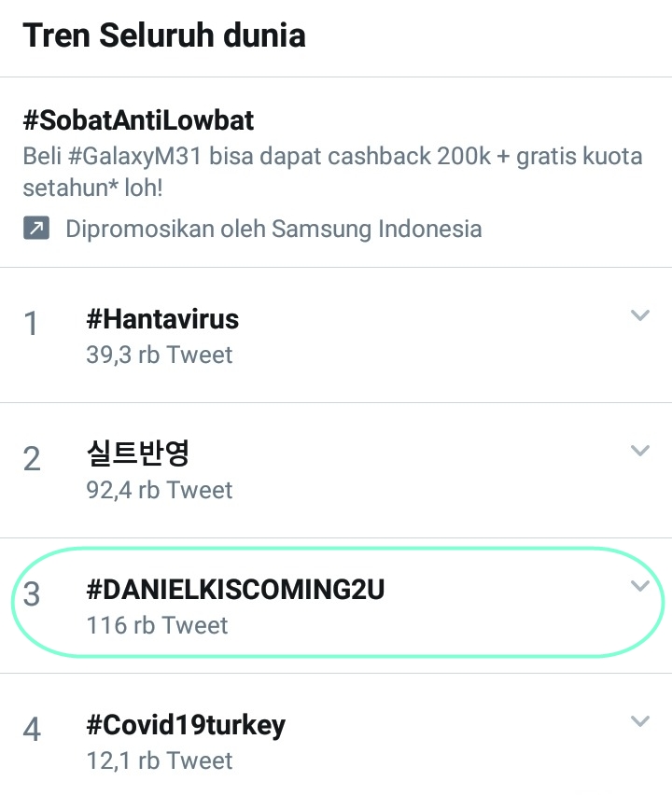
Task: Select the #Covid19turkey trend
Action: [x=183, y=725]
